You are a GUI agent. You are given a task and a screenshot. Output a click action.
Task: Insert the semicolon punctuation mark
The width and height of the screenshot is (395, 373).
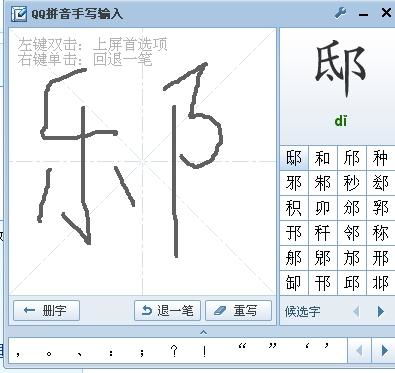coord(142,353)
